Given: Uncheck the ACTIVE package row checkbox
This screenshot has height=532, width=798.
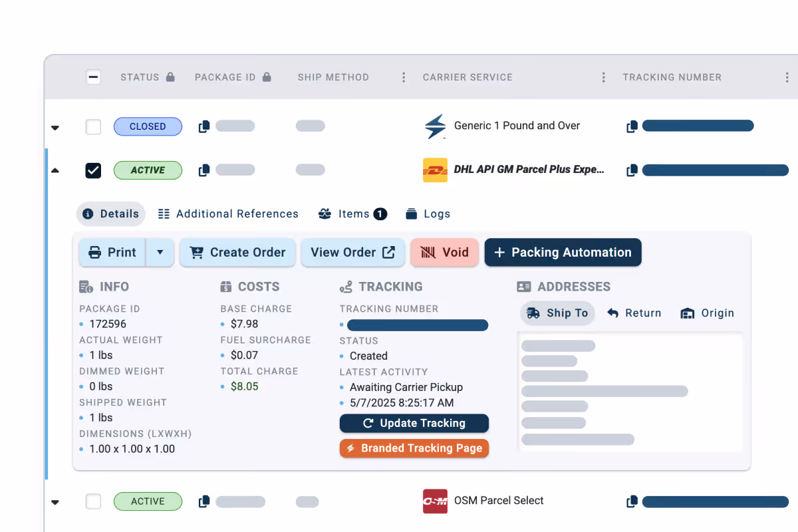Looking at the screenshot, I should click(x=93, y=170).
